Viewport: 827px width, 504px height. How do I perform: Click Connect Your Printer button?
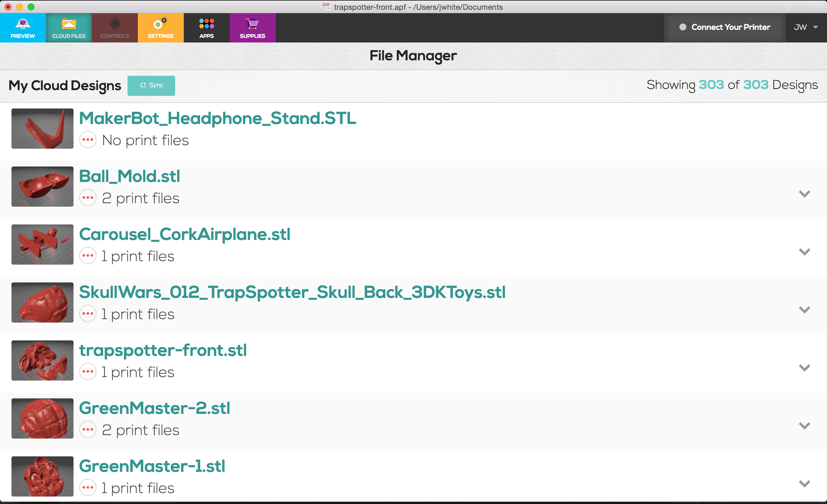(x=725, y=28)
